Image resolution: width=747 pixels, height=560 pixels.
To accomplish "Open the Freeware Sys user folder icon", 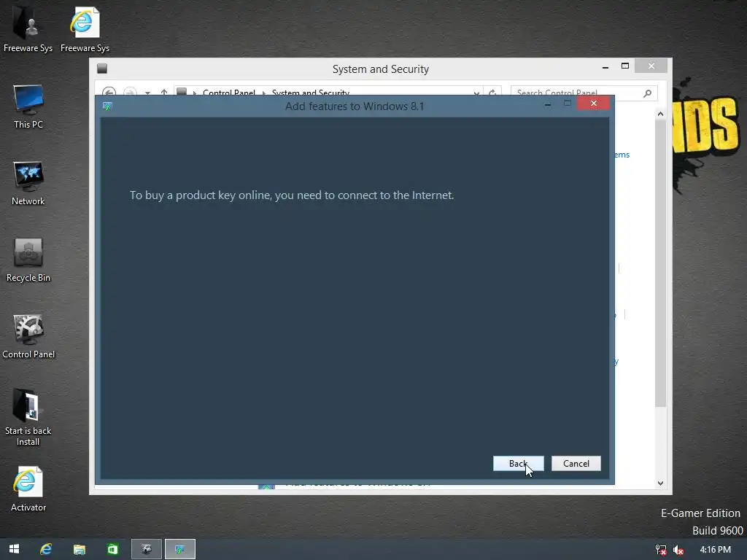I will point(28,28).
